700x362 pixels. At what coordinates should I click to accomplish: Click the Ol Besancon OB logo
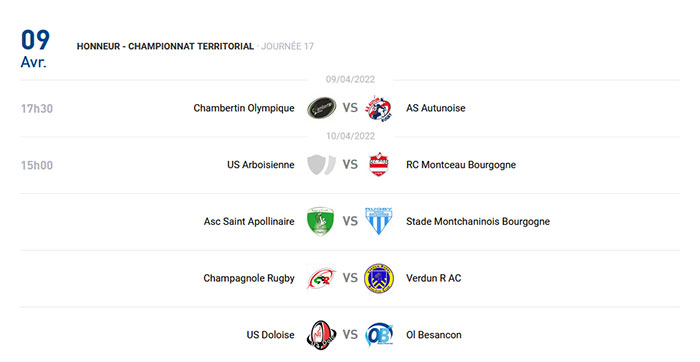pos(379,335)
